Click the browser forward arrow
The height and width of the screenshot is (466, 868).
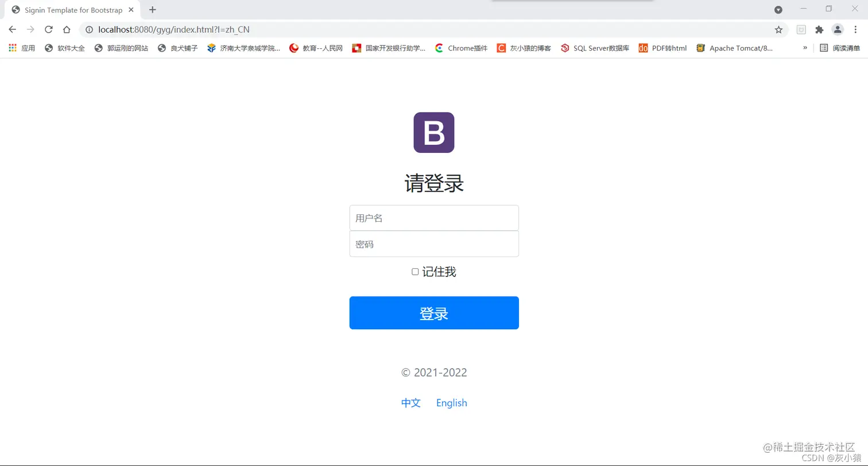pyautogui.click(x=30, y=29)
